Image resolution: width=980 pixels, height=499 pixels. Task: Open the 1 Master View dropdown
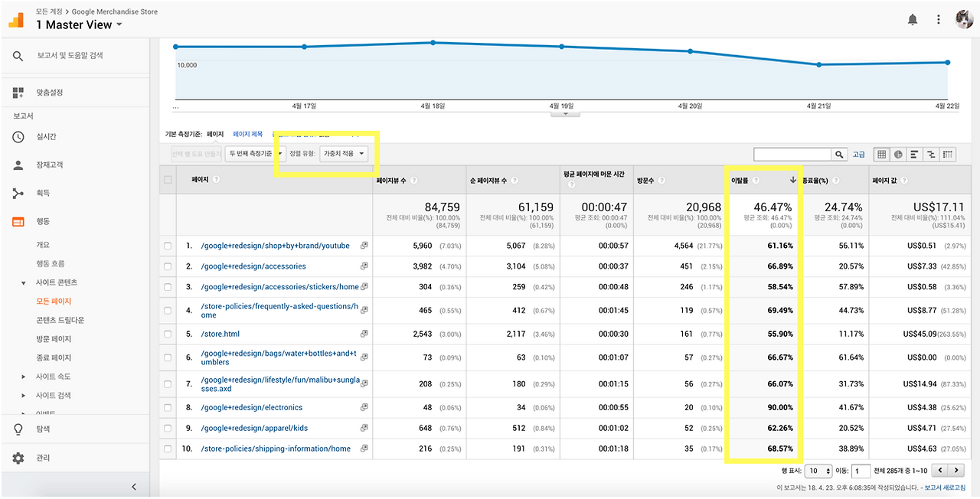coord(79,24)
